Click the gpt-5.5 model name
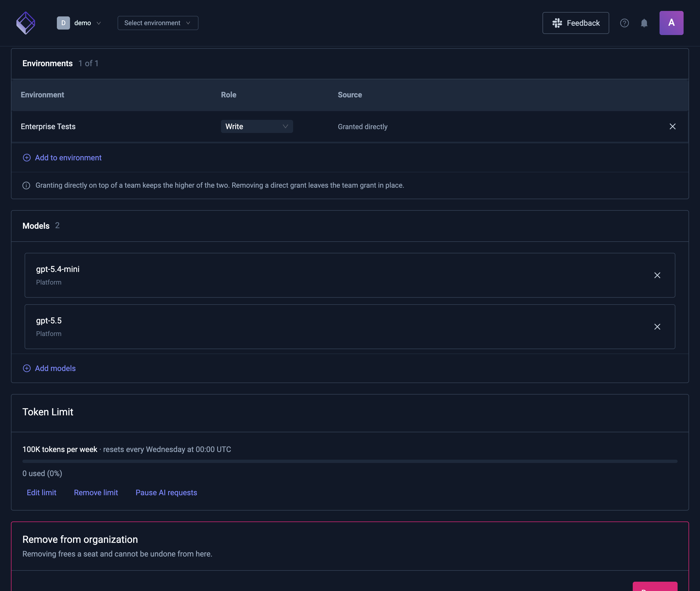Screen dimensions: 700x591 (49, 321)
